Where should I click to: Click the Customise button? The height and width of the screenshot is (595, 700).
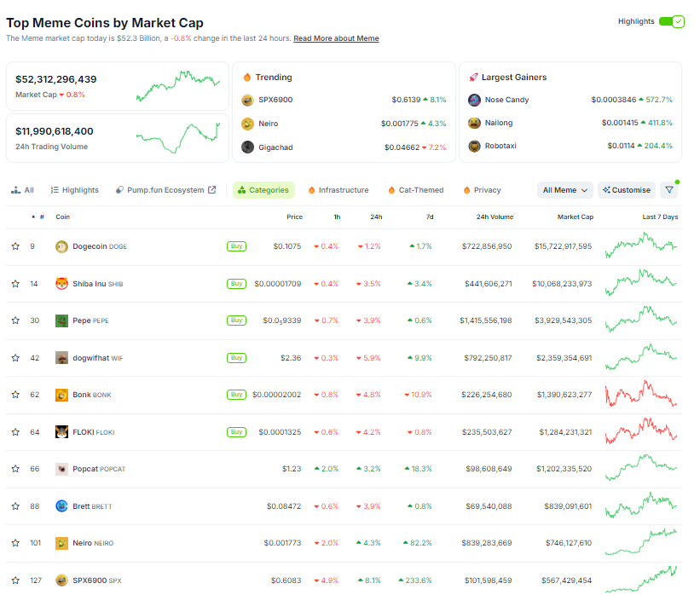pyautogui.click(x=627, y=190)
